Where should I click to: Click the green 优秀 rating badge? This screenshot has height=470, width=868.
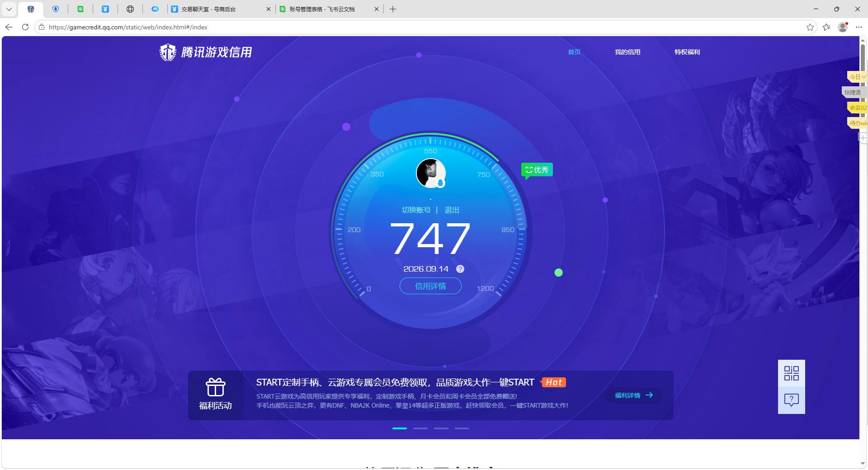[537, 170]
